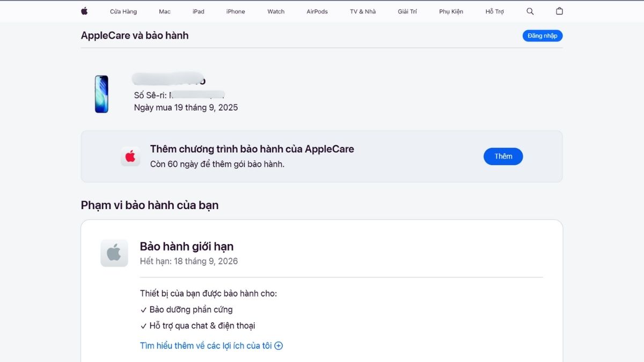Click the Phạm vi bảo hành của bạn heading

(150, 205)
